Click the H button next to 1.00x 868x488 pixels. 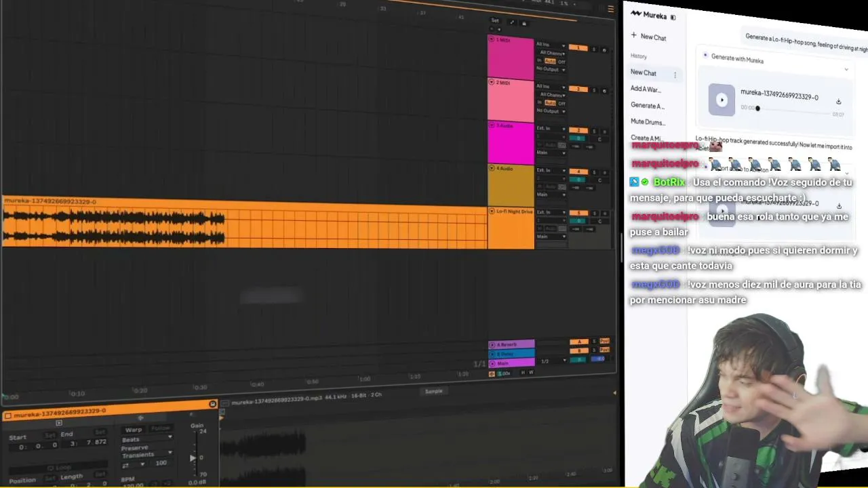tap(523, 373)
